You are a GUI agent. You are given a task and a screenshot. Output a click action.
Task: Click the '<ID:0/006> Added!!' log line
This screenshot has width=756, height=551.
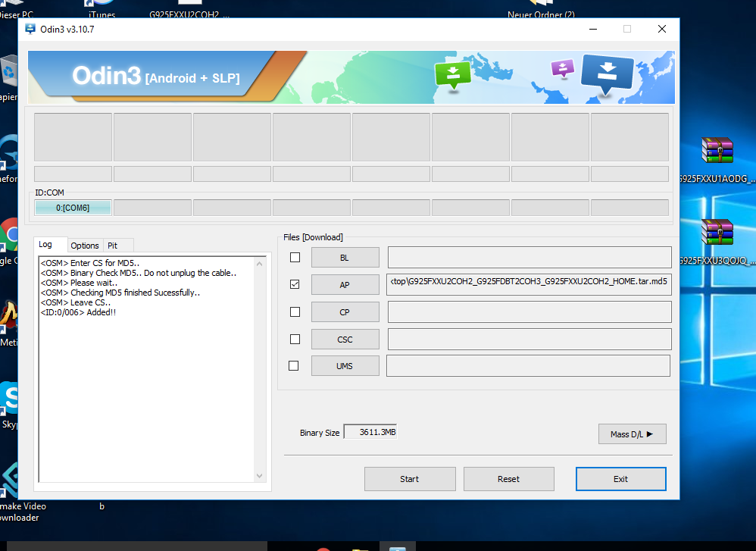tap(78, 312)
